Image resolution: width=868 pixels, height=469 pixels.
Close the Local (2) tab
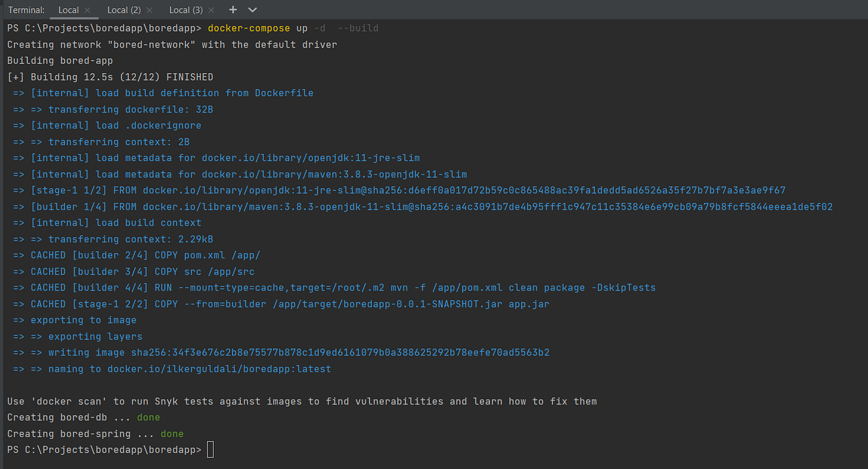coord(149,10)
